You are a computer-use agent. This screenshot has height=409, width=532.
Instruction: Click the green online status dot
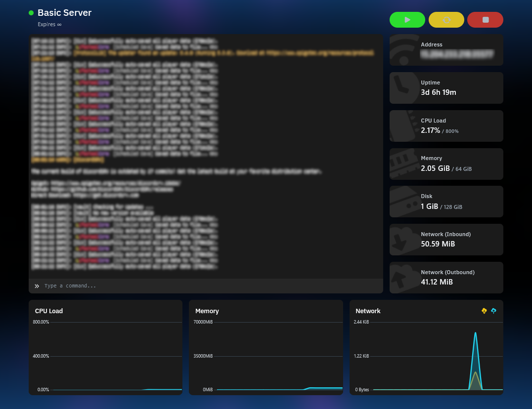(31, 13)
